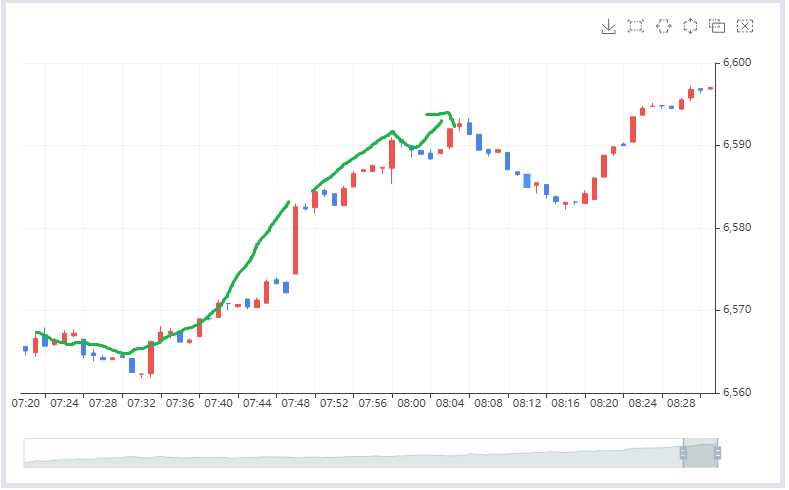Click the 07:28 time axis label
Image resolution: width=789 pixels, height=490 pixels.
click(x=103, y=403)
